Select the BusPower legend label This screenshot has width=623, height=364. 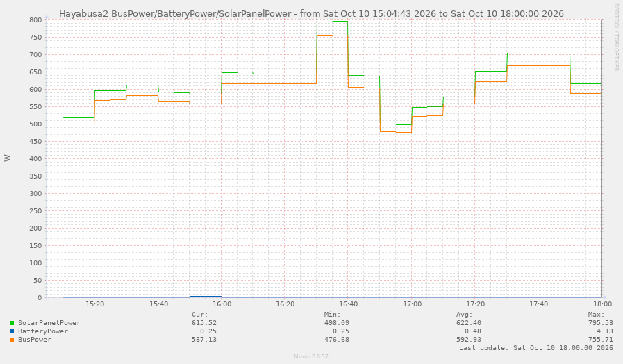[35, 340]
